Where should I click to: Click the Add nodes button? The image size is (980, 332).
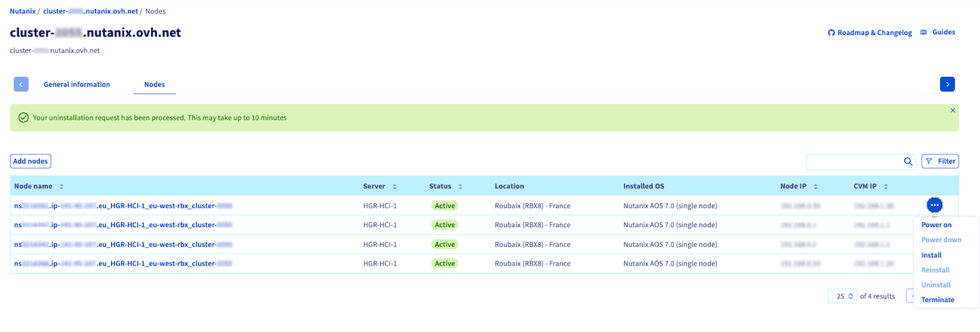point(31,161)
